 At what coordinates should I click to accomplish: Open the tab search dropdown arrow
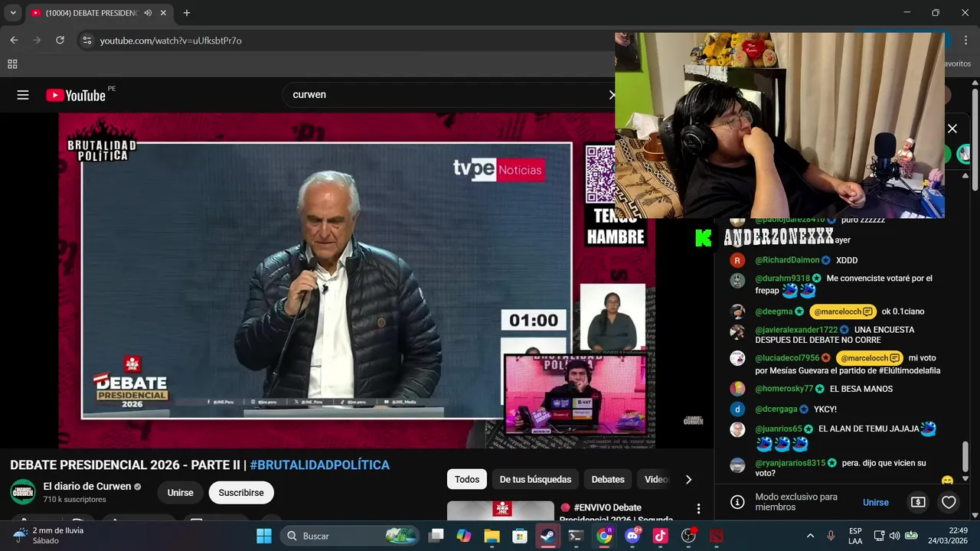tap(13, 13)
